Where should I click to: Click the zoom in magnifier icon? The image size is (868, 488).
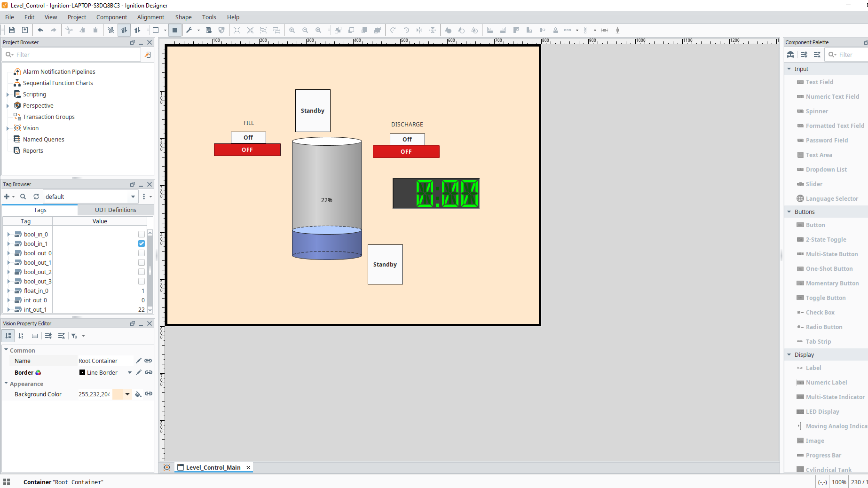coord(292,30)
